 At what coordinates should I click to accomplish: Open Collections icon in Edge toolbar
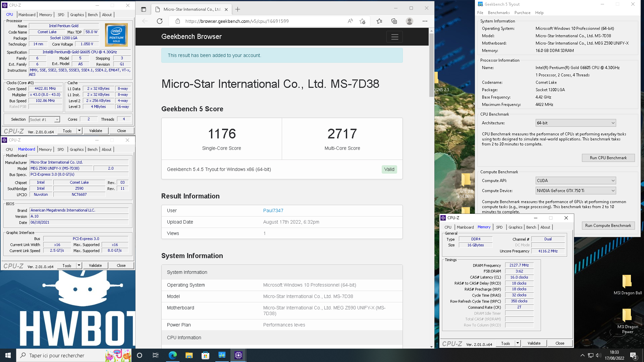click(394, 21)
